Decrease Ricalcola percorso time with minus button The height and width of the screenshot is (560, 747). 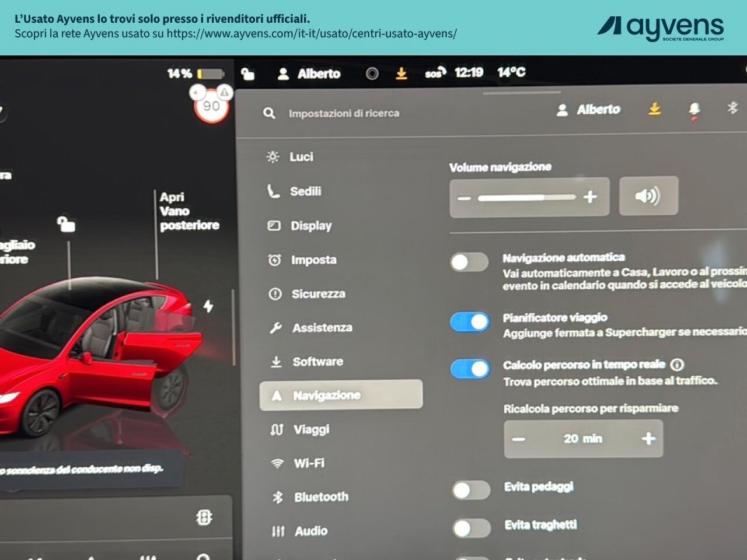pyautogui.click(x=519, y=438)
